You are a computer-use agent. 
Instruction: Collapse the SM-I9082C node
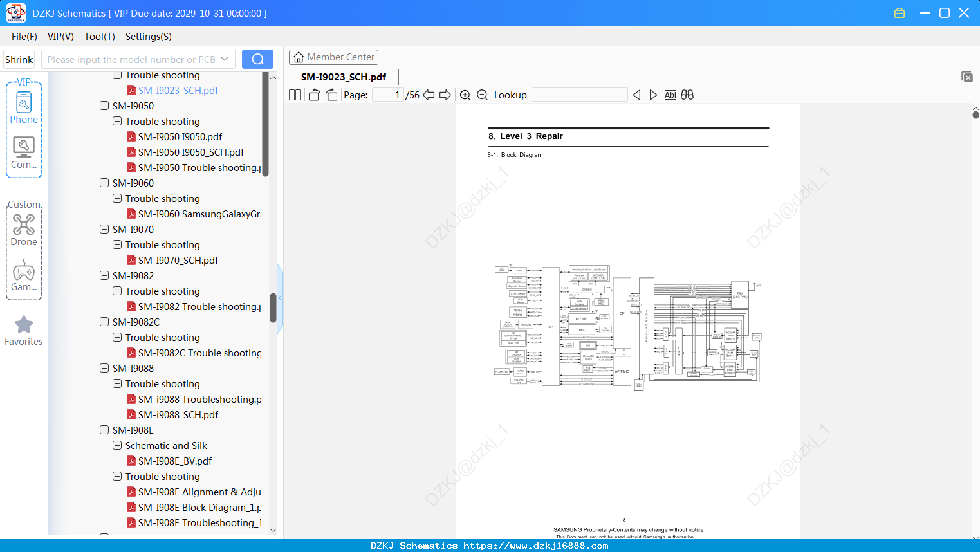click(x=104, y=322)
